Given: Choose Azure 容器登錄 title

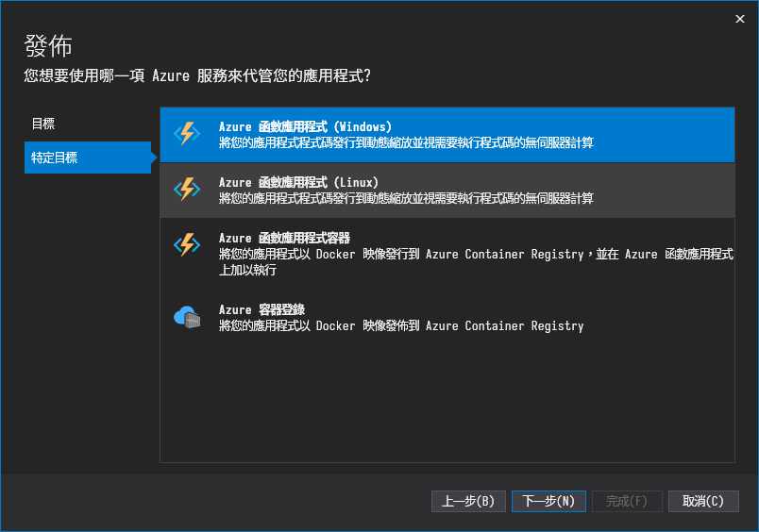Looking at the screenshot, I should tap(261, 309).
